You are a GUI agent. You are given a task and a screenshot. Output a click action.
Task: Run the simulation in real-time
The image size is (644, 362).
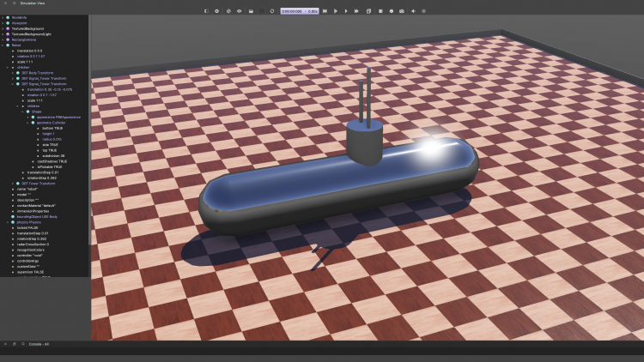tap(345, 11)
